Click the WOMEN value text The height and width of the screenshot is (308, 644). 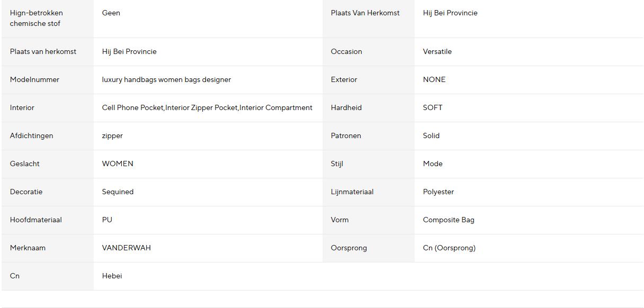[118, 164]
